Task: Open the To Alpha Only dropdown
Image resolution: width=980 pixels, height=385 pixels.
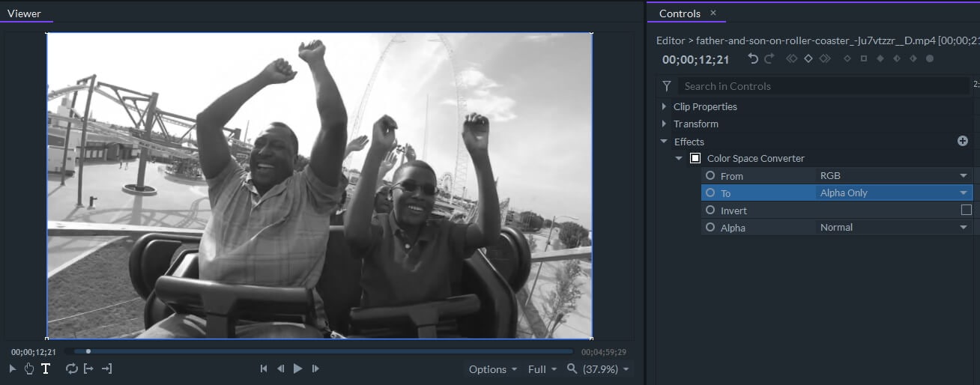Action: tap(893, 192)
